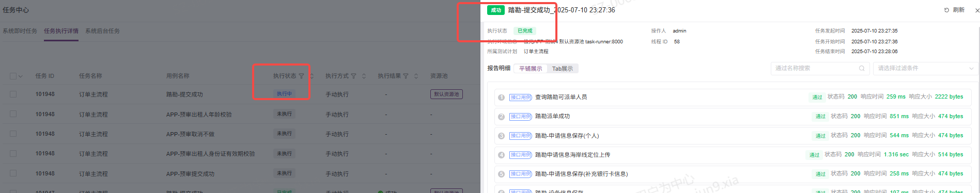This screenshot has width=980, height=193.
Task: Click the 通过 badge on 踏勘派单成功 row
Action: [x=820, y=117]
